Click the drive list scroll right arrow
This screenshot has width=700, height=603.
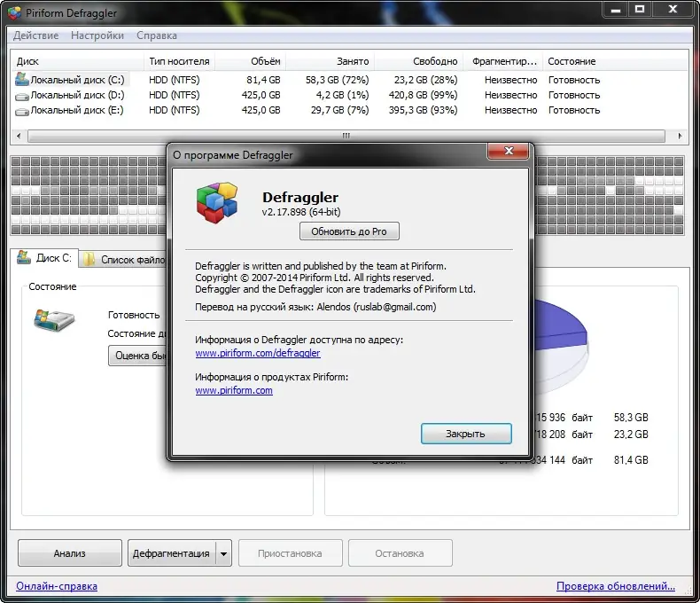[x=680, y=136]
